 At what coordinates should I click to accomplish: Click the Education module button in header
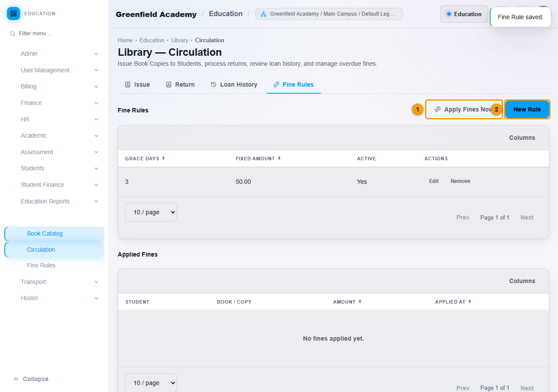click(464, 14)
